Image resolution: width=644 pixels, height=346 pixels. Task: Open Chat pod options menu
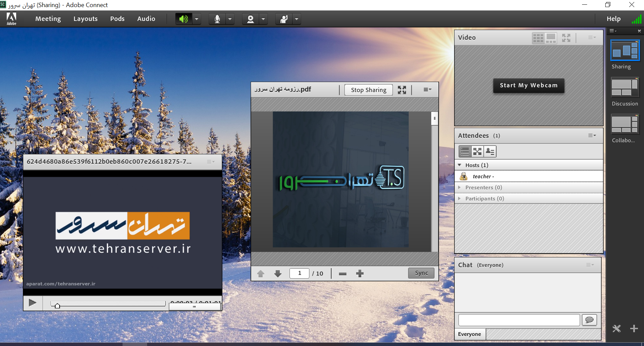pyautogui.click(x=590, y=265)
